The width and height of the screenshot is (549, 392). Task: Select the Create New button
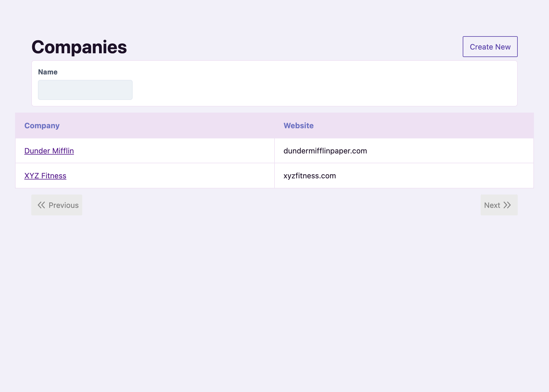click(490, 47)
